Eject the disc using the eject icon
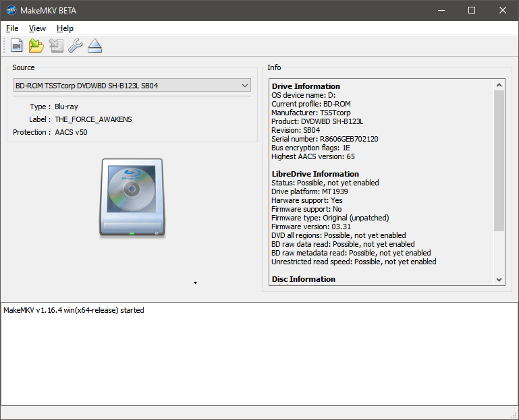The image size is (519, 420). (x=95, y=45)
